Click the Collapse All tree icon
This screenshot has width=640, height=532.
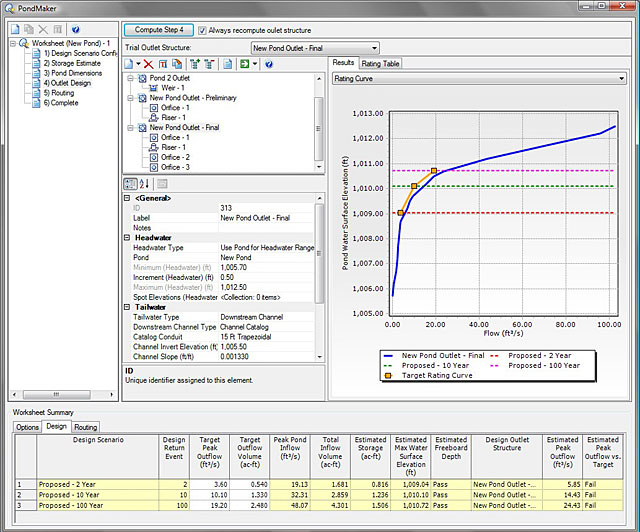[209, 64]
